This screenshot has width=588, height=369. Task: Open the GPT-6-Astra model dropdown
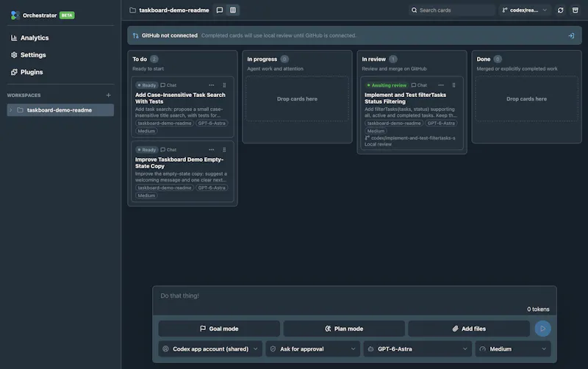pyautogui.click(x=417, y=349)
